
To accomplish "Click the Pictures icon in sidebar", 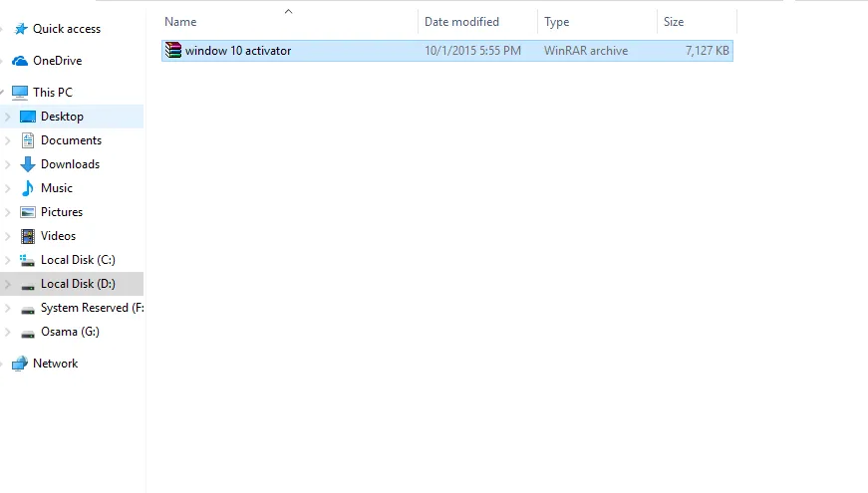I will tap(28, 212).
